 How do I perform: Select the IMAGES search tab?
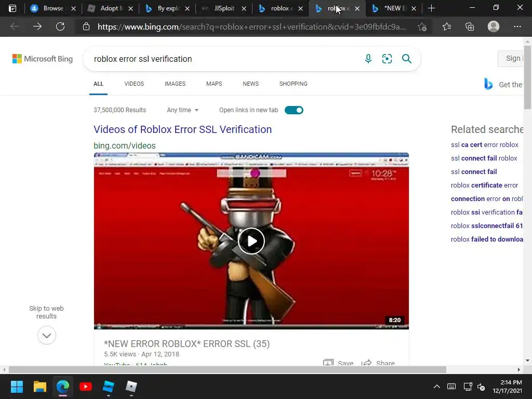(175, 84)
